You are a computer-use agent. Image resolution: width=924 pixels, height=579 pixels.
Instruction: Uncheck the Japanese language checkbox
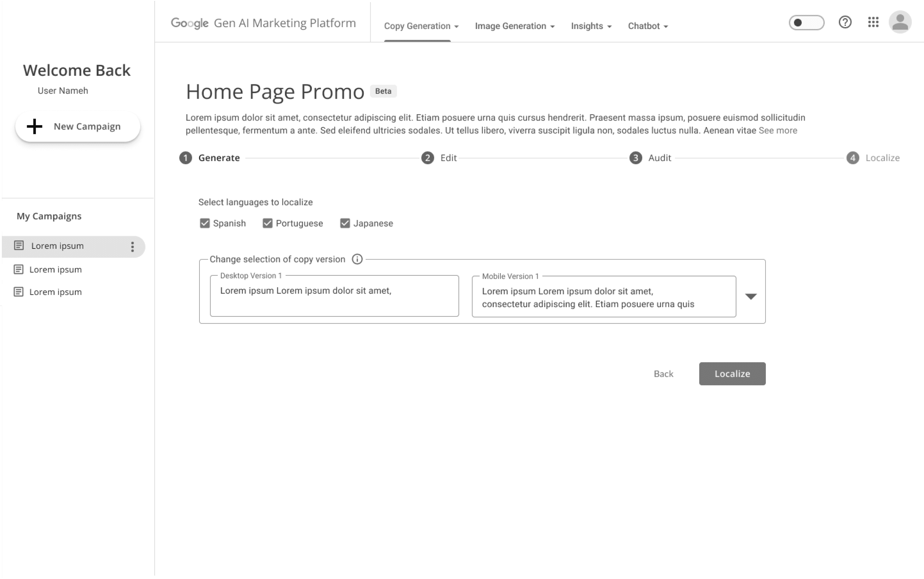(x=345, y=223)
